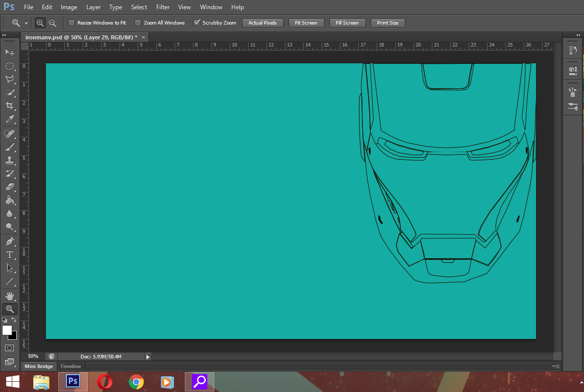Screen dimensions: 584x392
Task: Open the Type menu
Action: (x=115, y=7)
